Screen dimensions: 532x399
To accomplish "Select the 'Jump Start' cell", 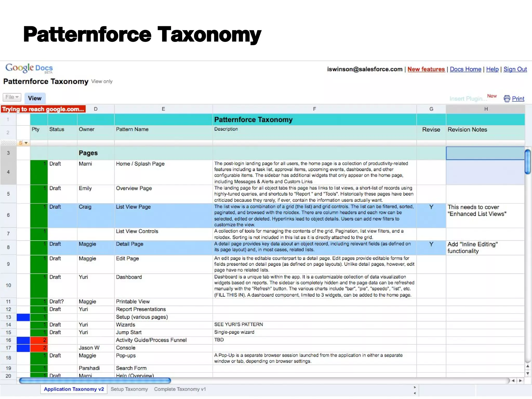I will [163, 332].
